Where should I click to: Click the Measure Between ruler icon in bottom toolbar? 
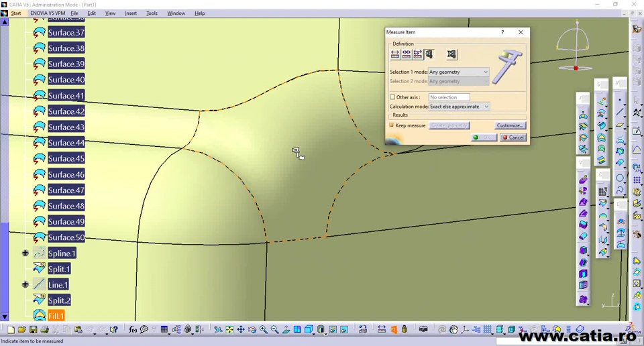(382, 329)
